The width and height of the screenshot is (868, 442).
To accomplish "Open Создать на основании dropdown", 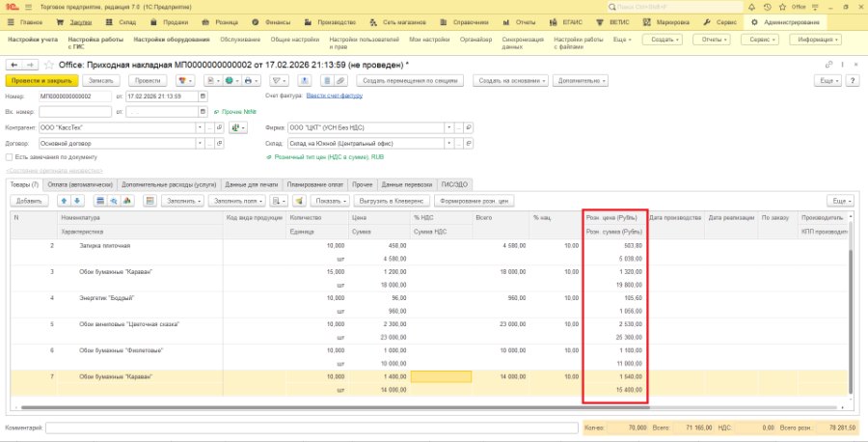I will tap(510, 81).
